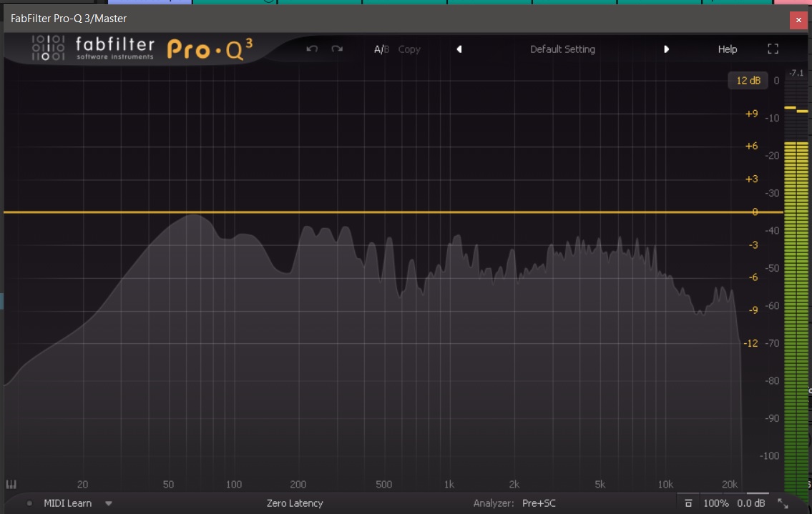Screen dimensions: 812x514
Task: Click the 1k frequency label
Action: point(449,485)
